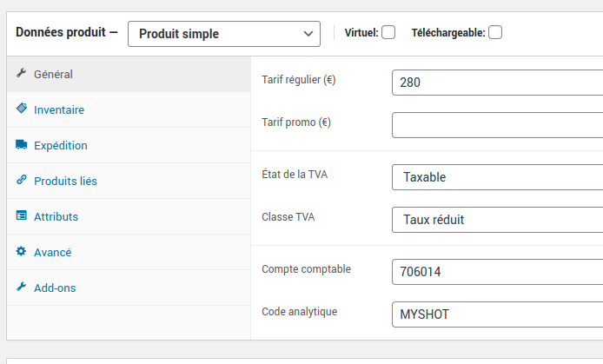
Task: Click the wrench icon beside Général
Action: click(x=22, y=74)
